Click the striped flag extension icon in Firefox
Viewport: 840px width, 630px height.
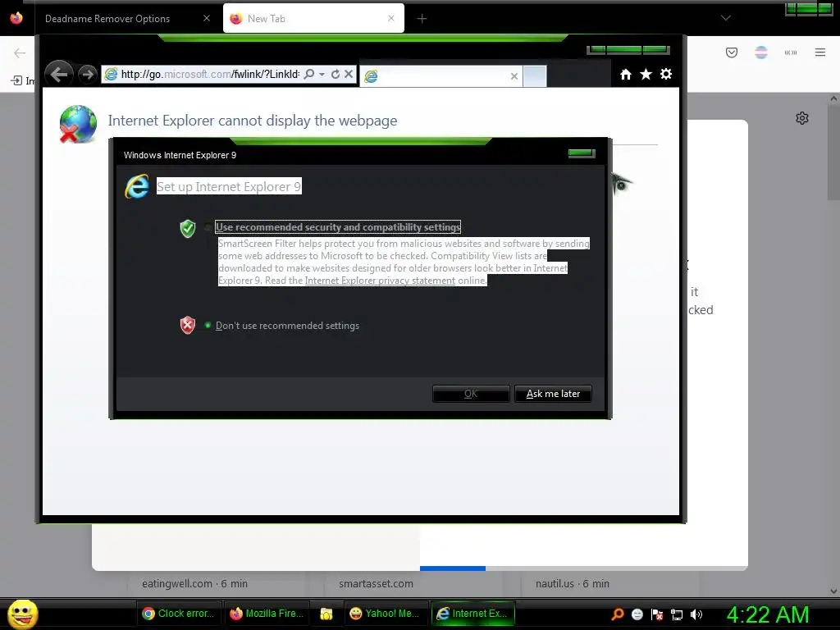(x=761, y=52)
